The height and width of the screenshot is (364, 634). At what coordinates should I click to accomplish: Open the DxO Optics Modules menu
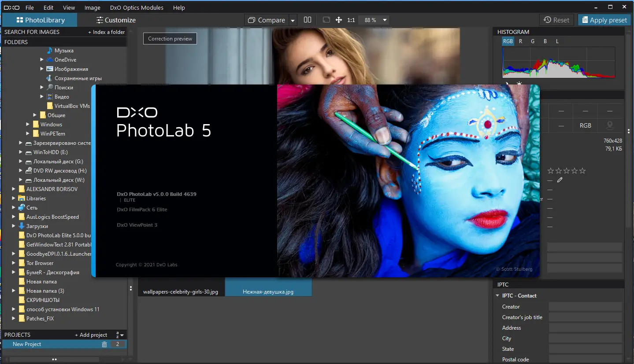point(137,7)
